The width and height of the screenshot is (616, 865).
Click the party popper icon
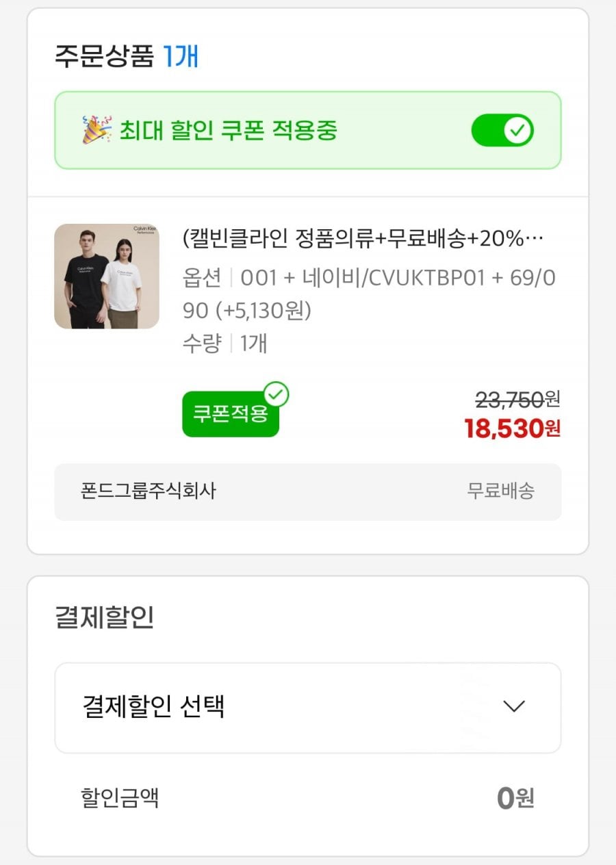(97, 130)
